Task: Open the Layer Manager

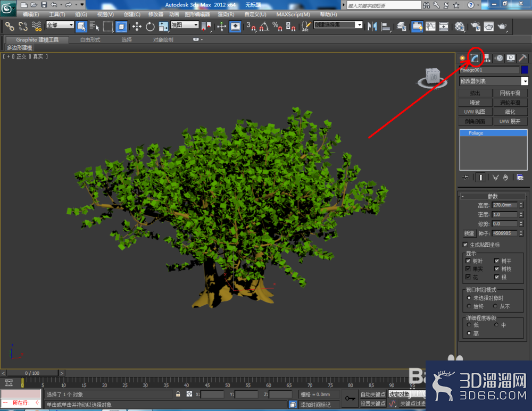Action: coord(402,26)
